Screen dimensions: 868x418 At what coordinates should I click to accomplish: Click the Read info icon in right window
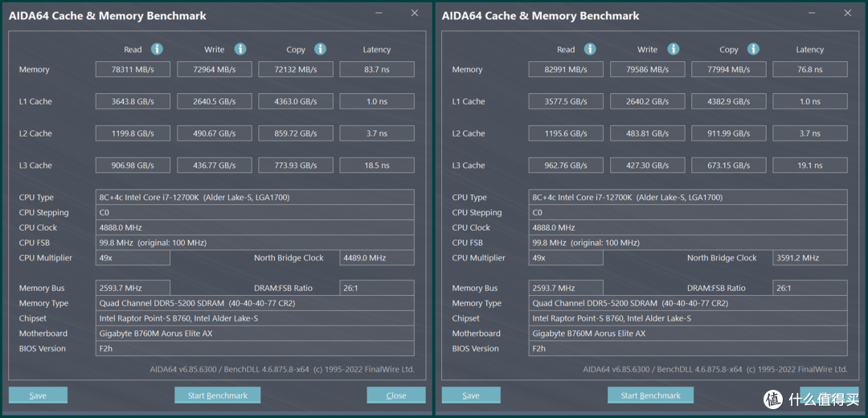click(x=590, y=49)
